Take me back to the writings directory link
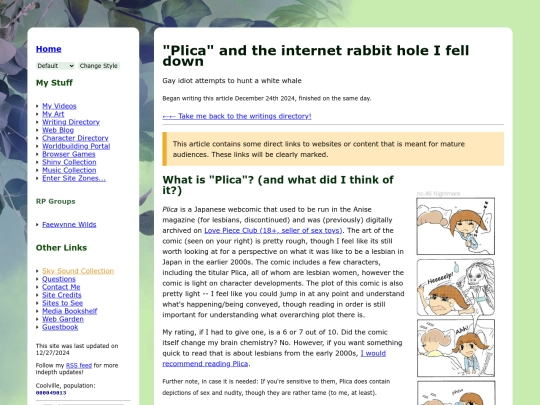The image size is (540, 405). coord(237,116)
